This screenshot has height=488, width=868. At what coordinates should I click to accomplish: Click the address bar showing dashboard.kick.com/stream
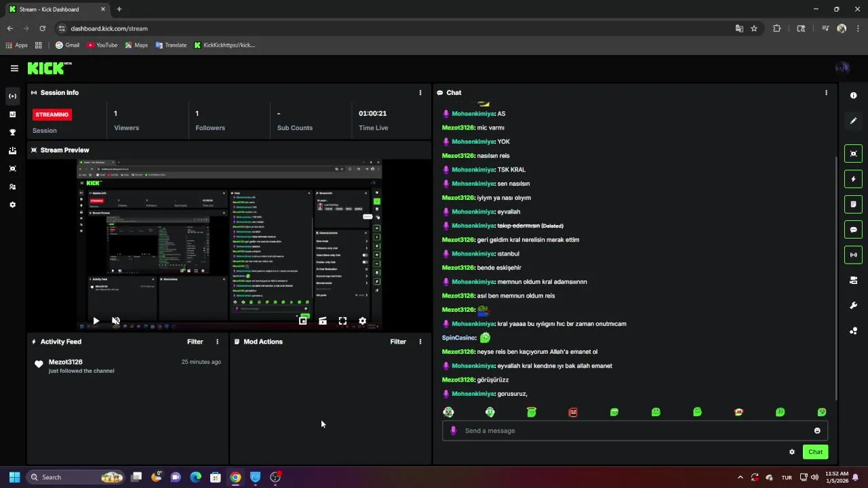point(393,28)
